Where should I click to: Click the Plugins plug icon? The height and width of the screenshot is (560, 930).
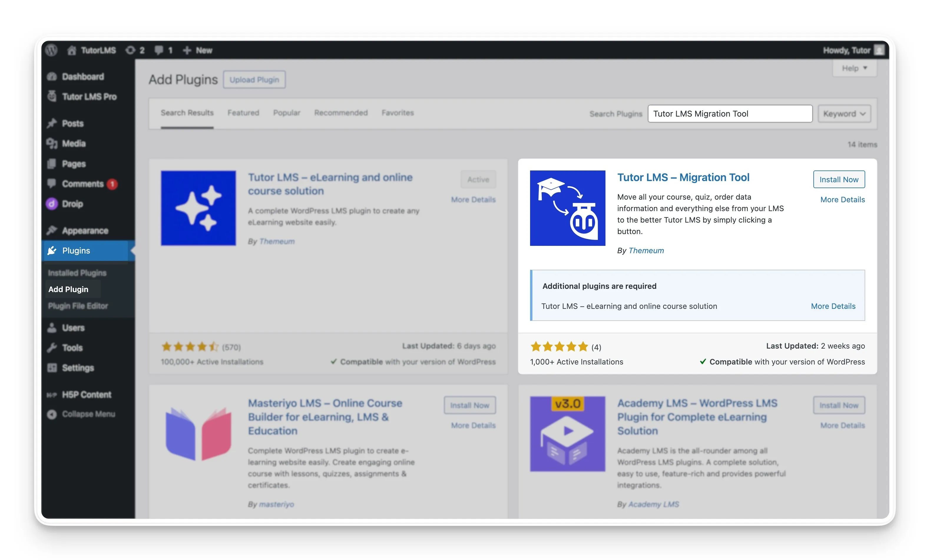[52, 251]
